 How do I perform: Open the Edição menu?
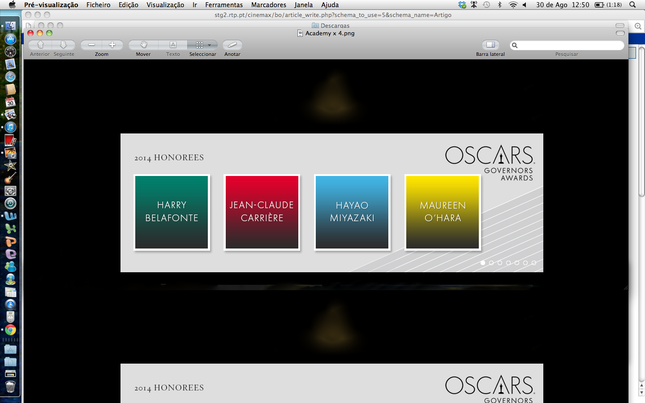pos(128,5)
